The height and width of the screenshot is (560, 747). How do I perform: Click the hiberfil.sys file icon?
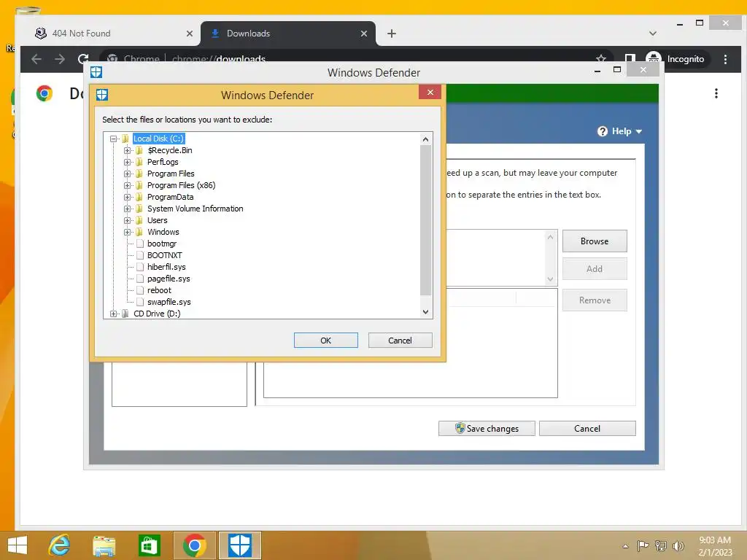[x=139, y=267]
